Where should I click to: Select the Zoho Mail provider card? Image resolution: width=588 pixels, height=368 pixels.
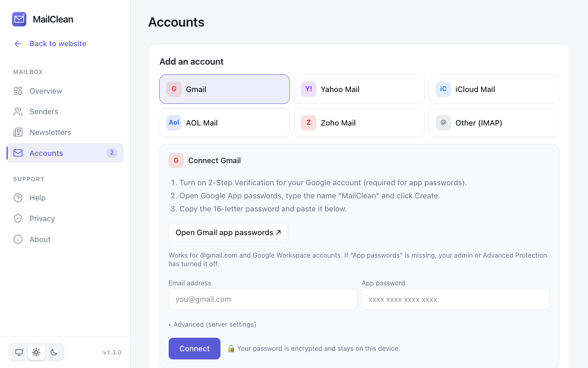[359, 123]
